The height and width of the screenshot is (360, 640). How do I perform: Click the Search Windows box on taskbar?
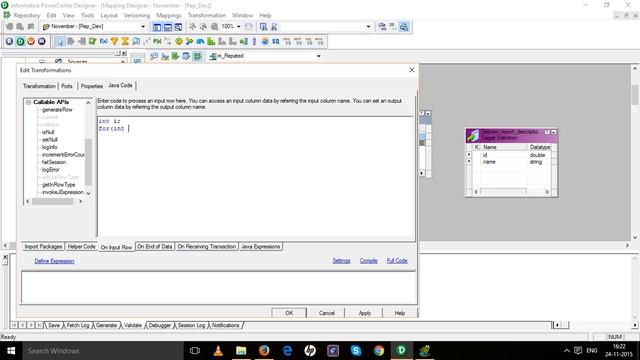click(x=103, y=351)
